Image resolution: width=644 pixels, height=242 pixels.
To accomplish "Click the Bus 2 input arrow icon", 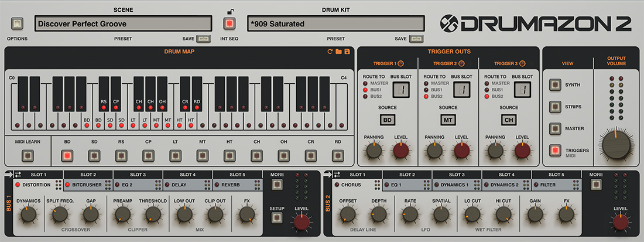I will click(328, 175).
